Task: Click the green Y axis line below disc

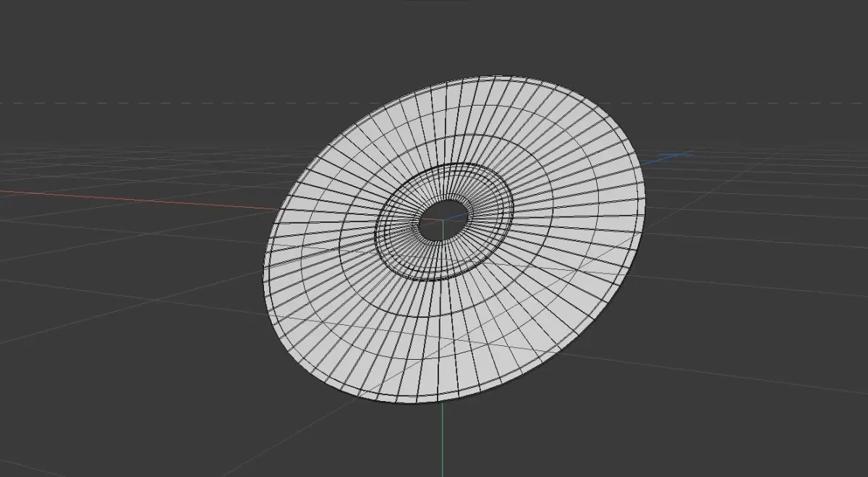Action: (x=442, y=439)
